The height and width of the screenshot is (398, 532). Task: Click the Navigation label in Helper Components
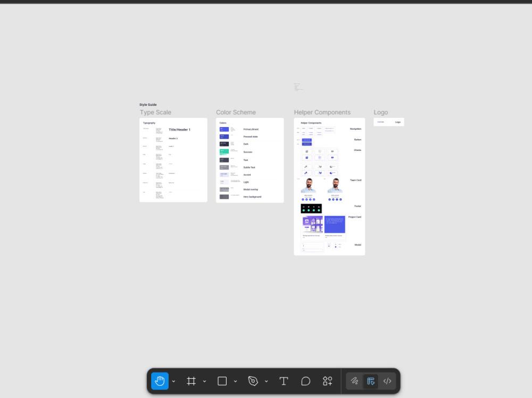(x=355, y=129)
